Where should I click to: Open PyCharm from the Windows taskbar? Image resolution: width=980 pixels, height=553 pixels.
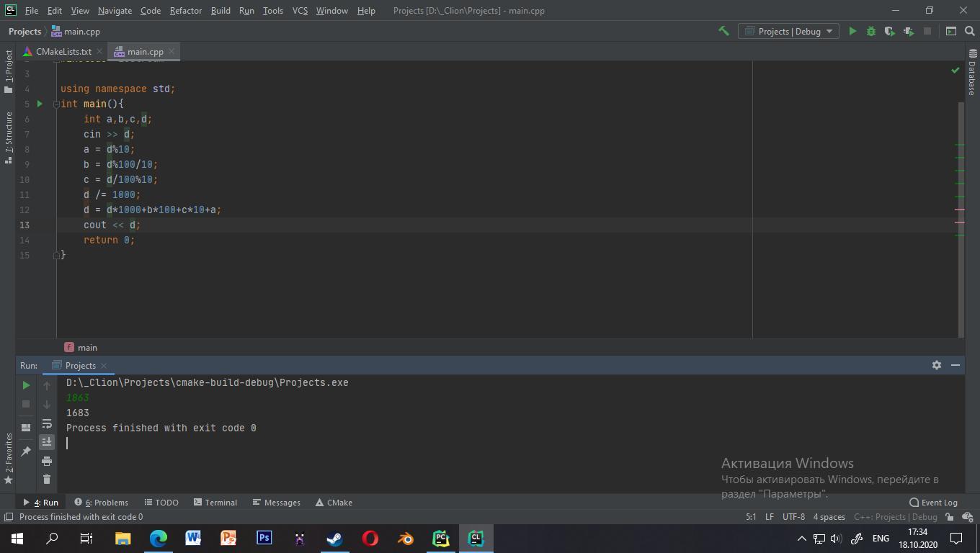441,538
